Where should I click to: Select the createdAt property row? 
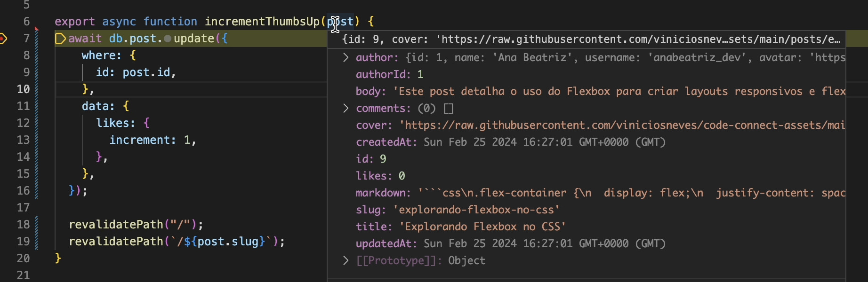click(510, 142)
